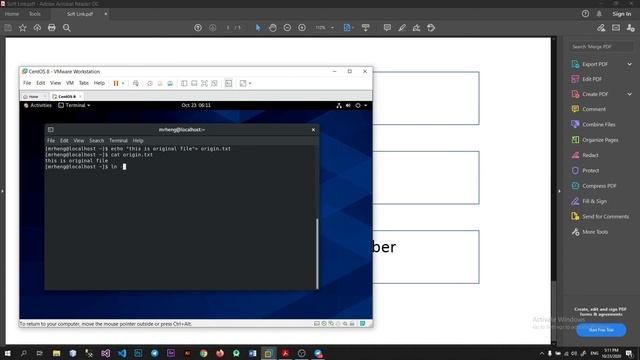Open the Create PDF tool
Image resolution: width=640 pixels, height=360 pixels.
(595, 94)
